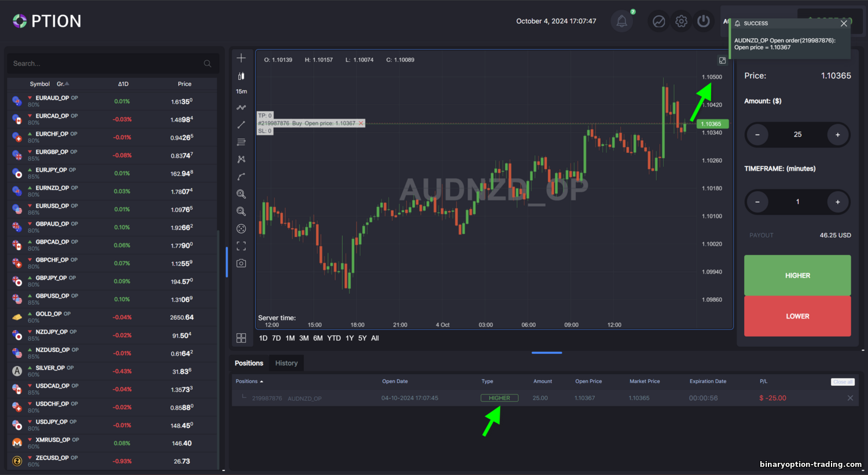Toggle fullscreen chart mode icon

(x=241, y=246)
